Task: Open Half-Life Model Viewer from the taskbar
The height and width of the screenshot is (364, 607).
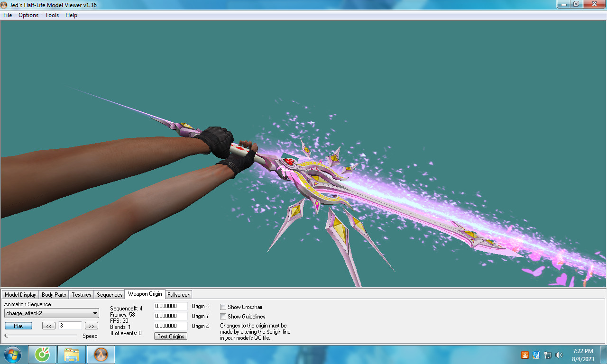Action: click(101, 354)
